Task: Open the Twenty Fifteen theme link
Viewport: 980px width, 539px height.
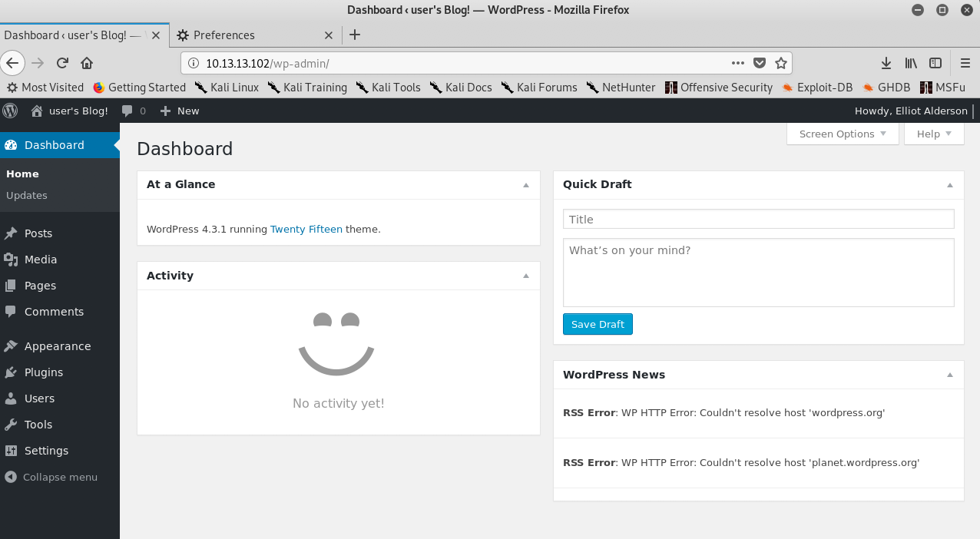Action: (306, 229)
